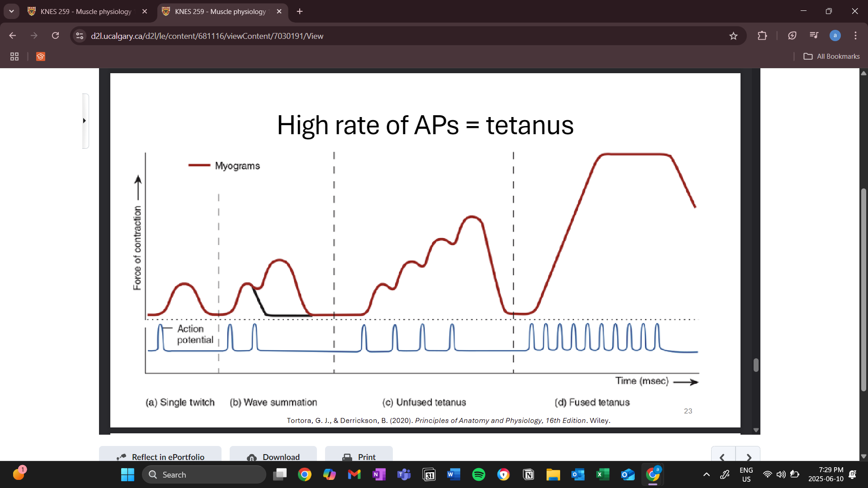Go forward to the next page

[34, 36]
